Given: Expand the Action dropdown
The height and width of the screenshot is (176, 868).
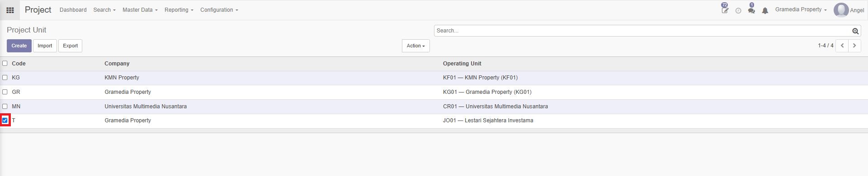Looking at the screenshot, I should (x=415, y=46).
